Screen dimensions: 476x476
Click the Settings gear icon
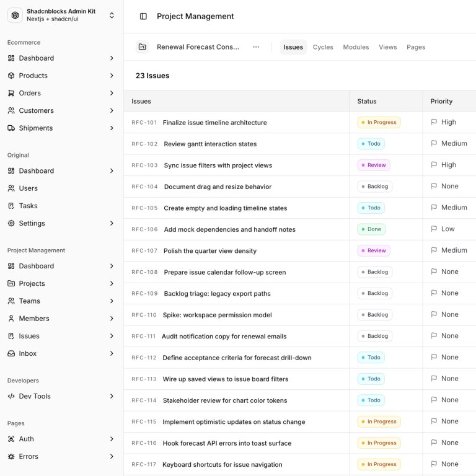pyautogui.click(x=11, y=223)
